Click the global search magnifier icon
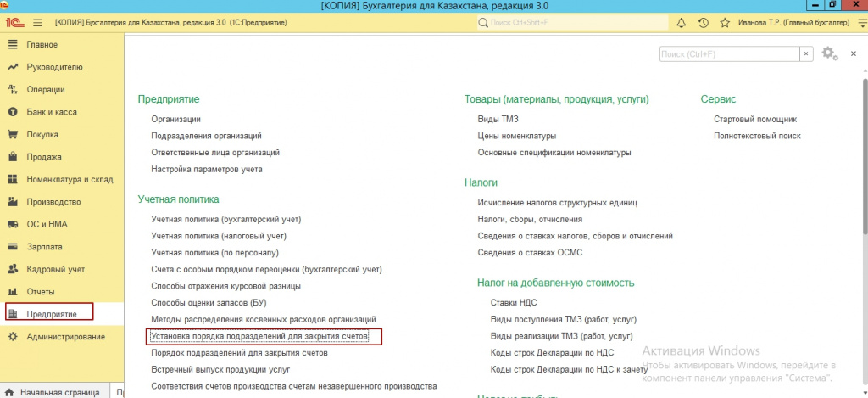The height and width of the screenshot is (398, 868). (481, 23)
